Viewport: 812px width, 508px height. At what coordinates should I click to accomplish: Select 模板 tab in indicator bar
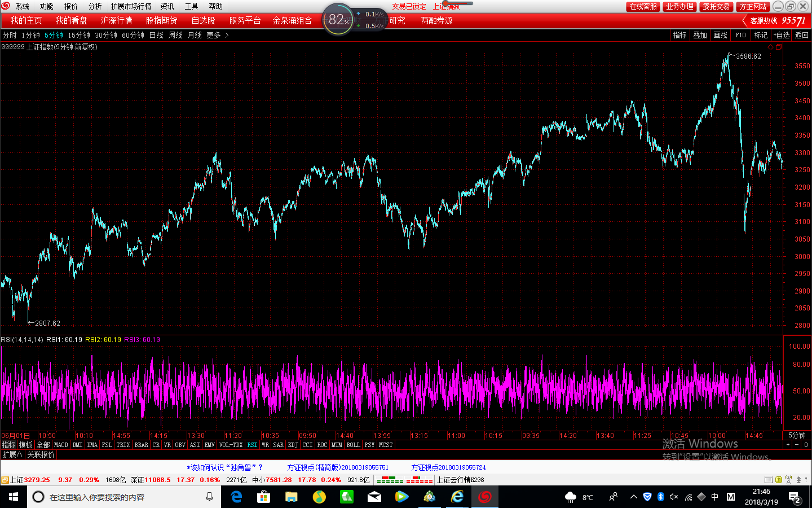26,445
